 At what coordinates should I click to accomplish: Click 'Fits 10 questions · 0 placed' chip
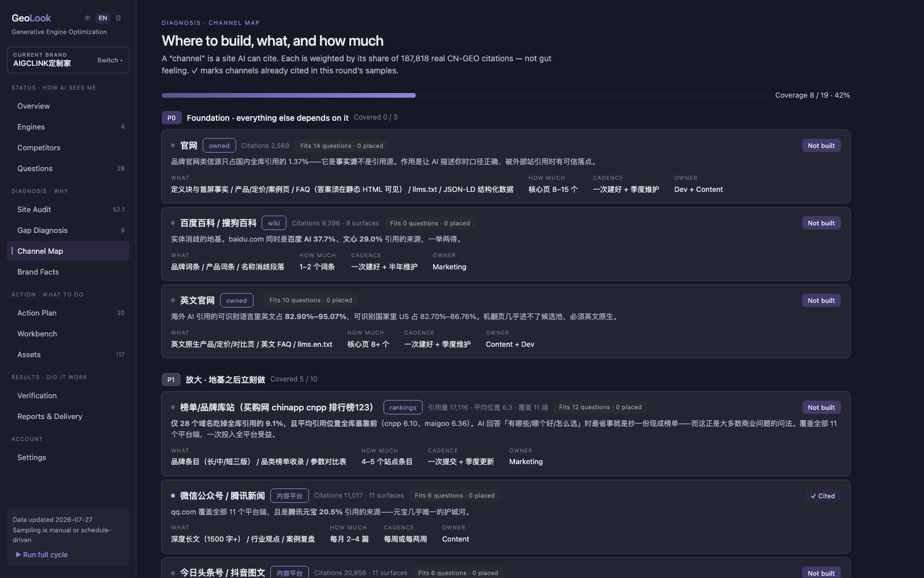tap(311, 301)
